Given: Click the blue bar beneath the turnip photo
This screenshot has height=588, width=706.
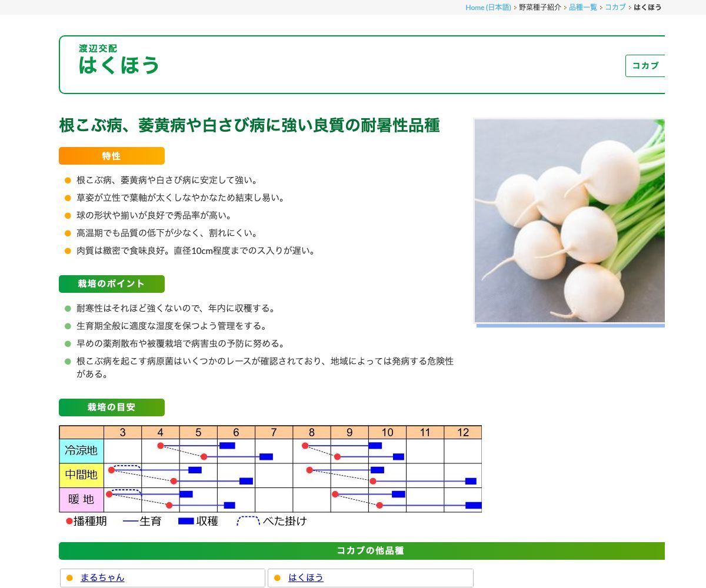Looking at the screenshot, I should (x=569, y=325).
